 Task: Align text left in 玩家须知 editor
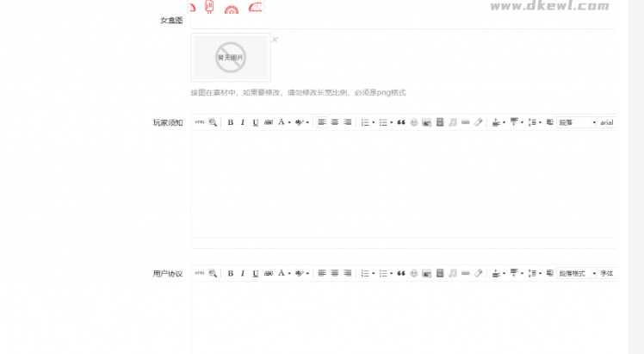pos(322,122)
